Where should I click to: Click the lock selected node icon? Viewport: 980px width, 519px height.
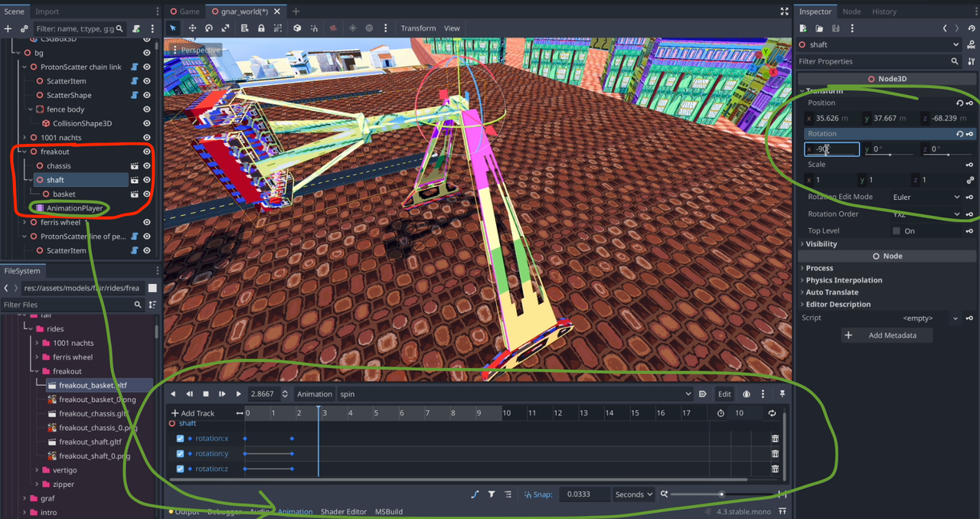[x=261, y=28]
